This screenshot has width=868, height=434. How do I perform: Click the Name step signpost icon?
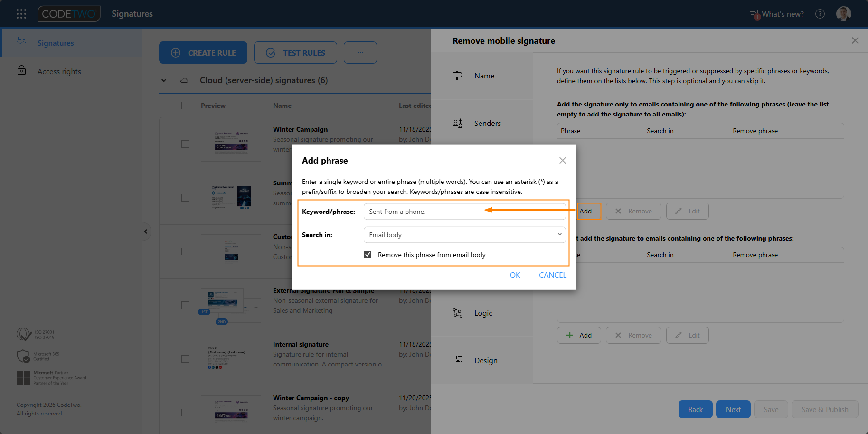(457, 76)
